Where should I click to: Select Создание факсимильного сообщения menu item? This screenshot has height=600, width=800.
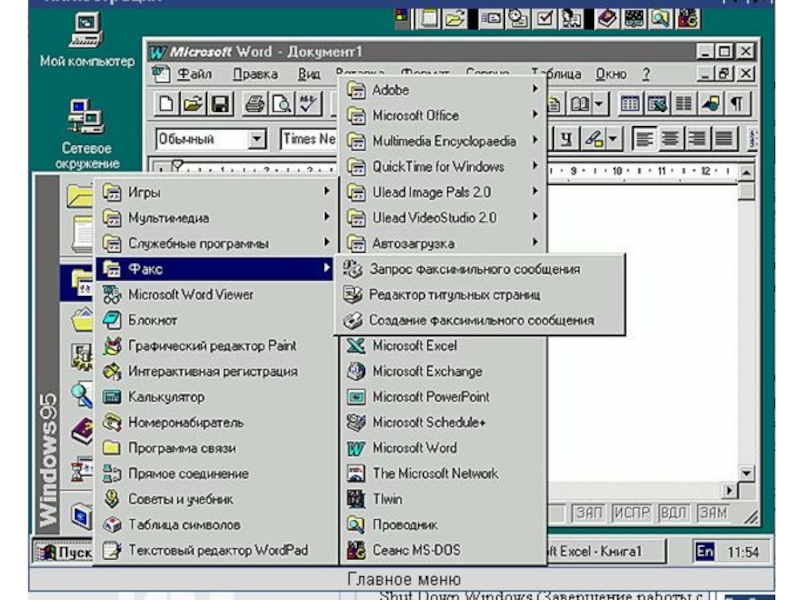point(480,321)
